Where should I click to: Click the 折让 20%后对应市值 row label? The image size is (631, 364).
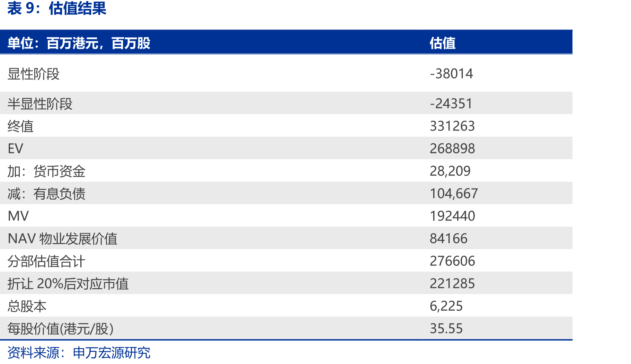pyautogui.click(x=68, y=283)
